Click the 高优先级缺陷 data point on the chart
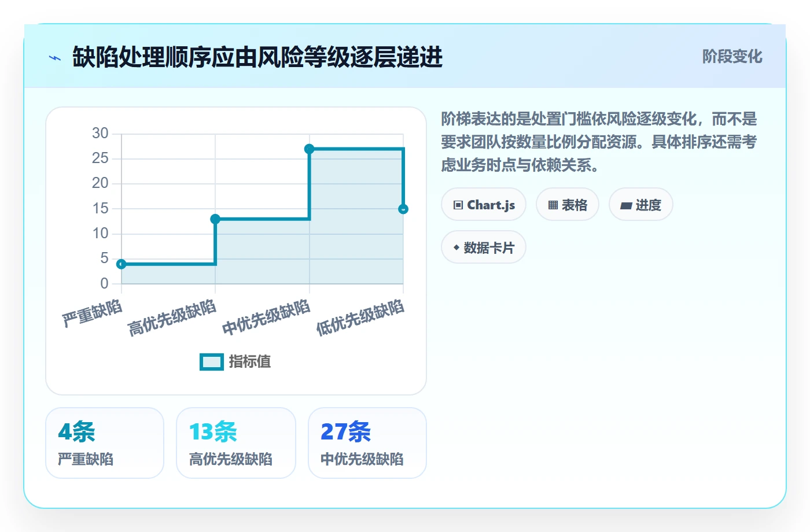The image size is (810, 532). pyautogui.click(x=215, y=219)
